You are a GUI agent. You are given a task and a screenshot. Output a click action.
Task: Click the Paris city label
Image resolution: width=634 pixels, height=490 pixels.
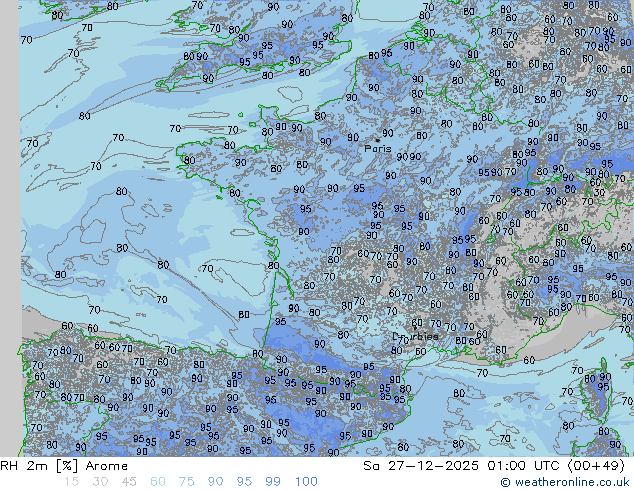point(378,148)
